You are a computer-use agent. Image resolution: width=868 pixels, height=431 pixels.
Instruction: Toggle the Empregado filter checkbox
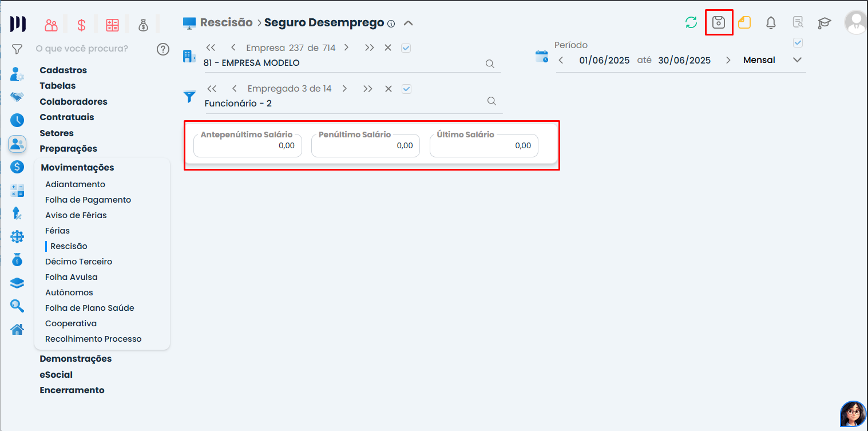(407, 89)
